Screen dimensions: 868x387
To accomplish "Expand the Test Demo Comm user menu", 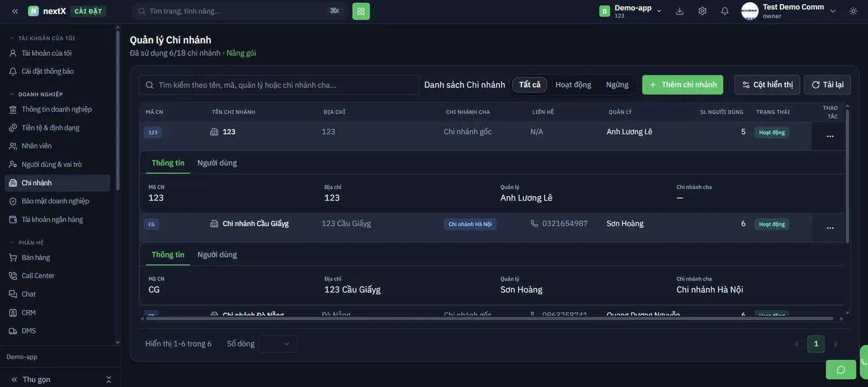I will tap(833, 11).
